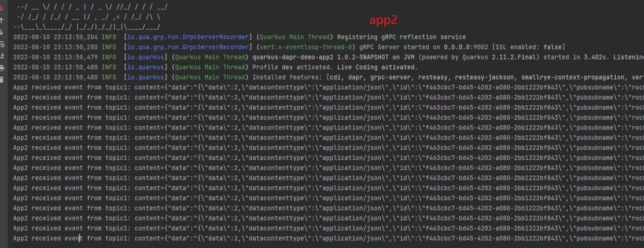Click 'gRPC Server started on 0.0.0.0:9002' text
The width and height of the screenshot is (644, 248).
pos(423,47)
